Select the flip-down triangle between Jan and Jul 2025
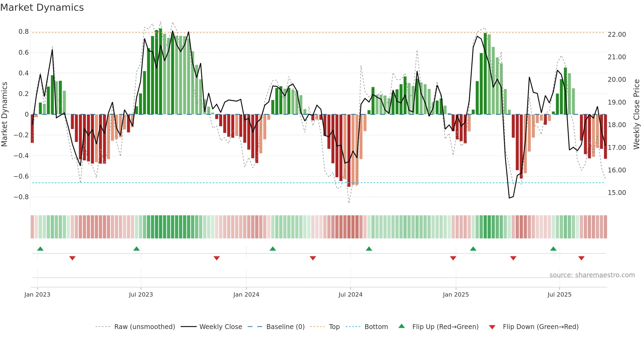644x362 pixels. tap(513, 258)
